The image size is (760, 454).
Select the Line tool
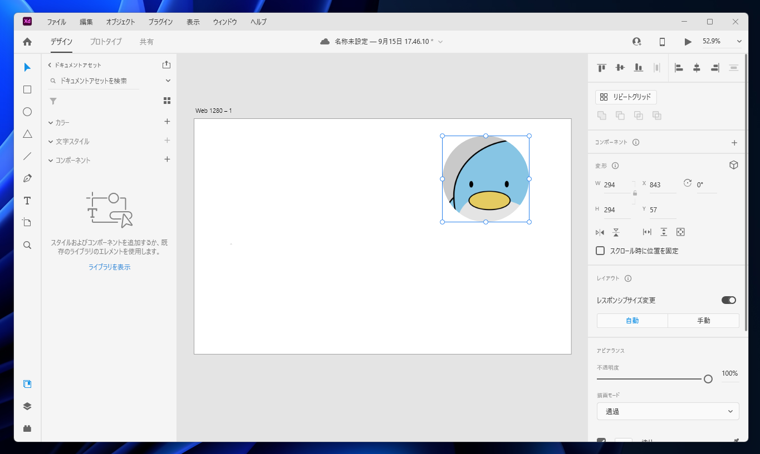[27, 156]
